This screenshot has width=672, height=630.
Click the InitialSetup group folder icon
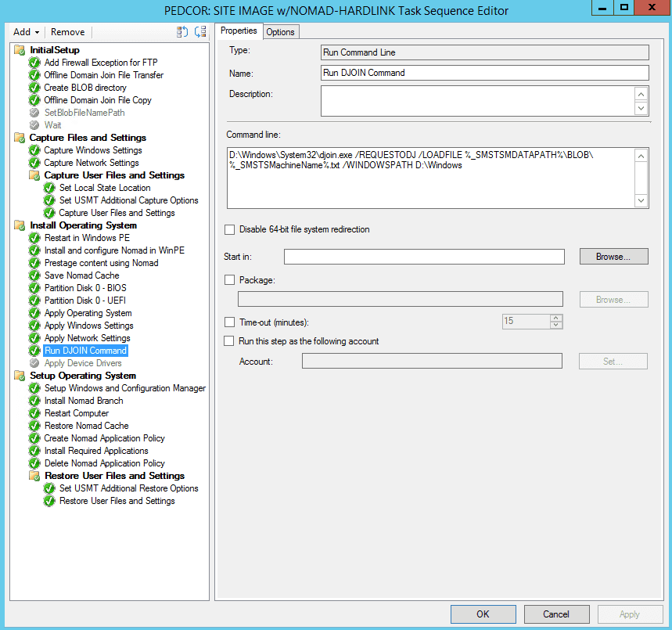tap(20, 50)
